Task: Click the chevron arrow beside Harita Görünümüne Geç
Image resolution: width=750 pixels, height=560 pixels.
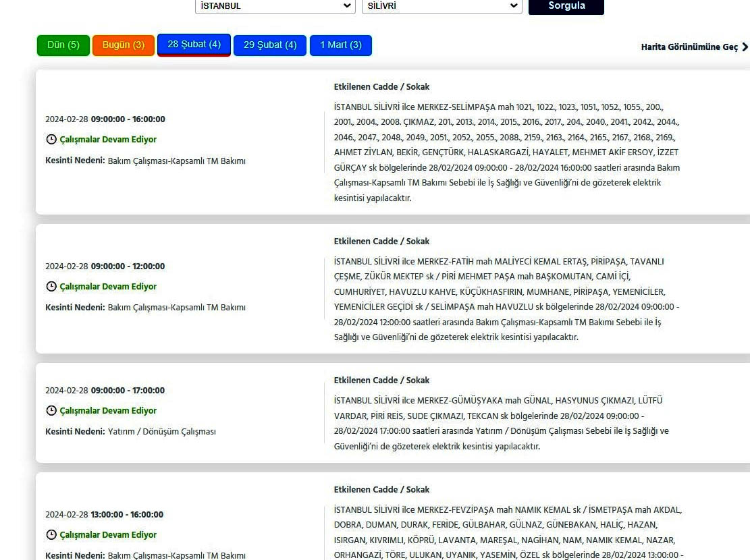Action: click(745, 47)
